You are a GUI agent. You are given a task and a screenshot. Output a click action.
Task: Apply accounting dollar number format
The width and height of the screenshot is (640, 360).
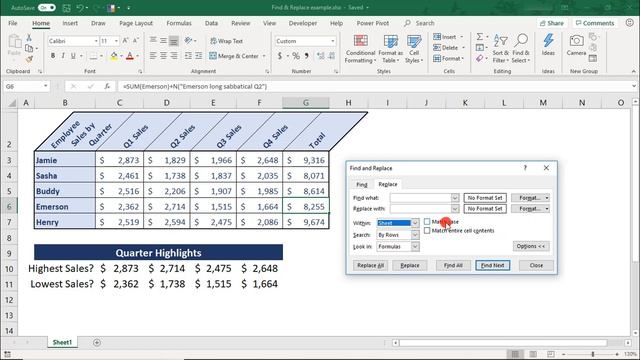click(x=280, y=56)
